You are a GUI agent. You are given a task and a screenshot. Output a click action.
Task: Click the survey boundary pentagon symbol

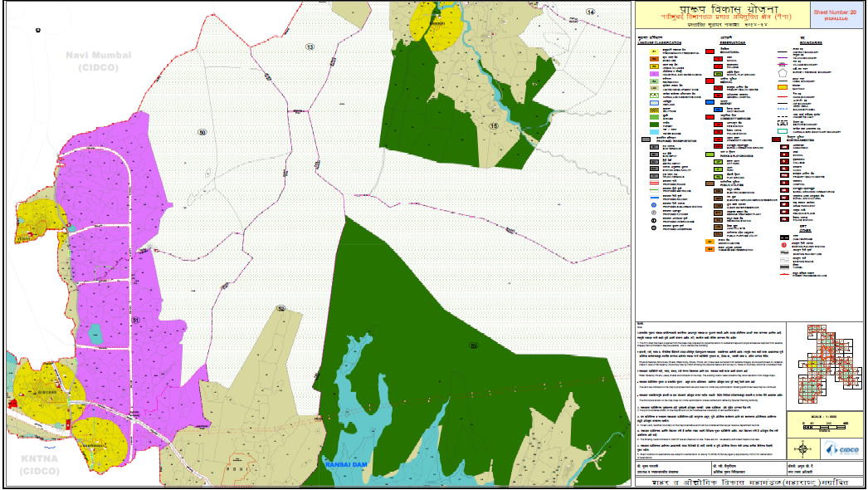tap(783, 73)
